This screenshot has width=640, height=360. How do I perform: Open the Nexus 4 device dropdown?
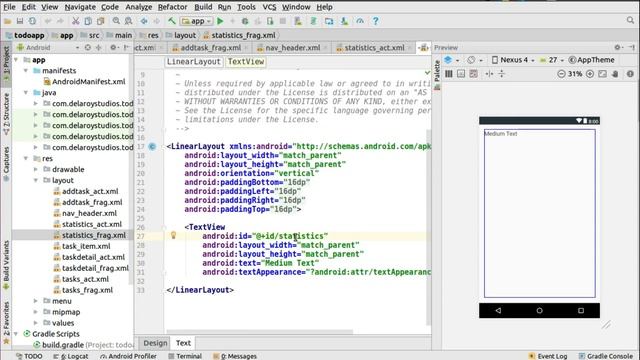coord(513,60)
